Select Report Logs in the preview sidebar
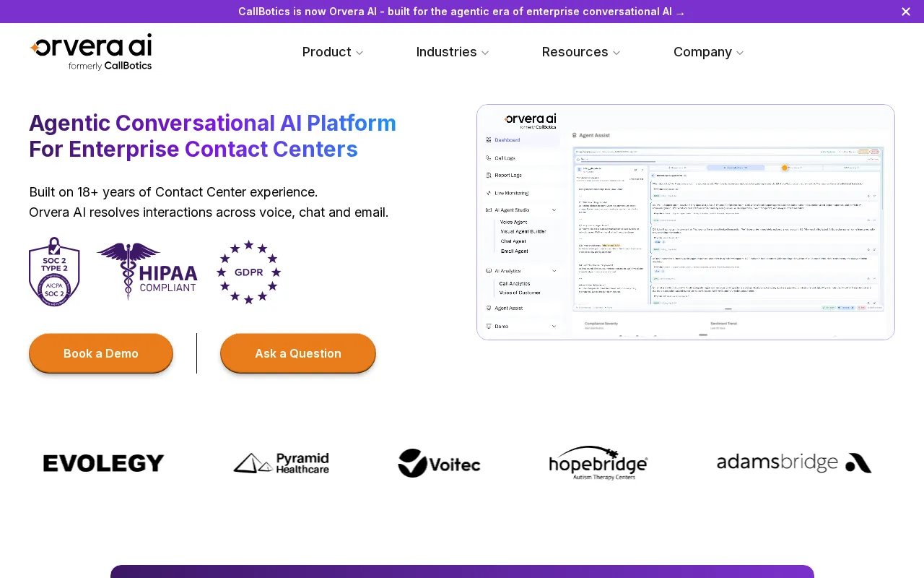 click(x=508, y=175)
